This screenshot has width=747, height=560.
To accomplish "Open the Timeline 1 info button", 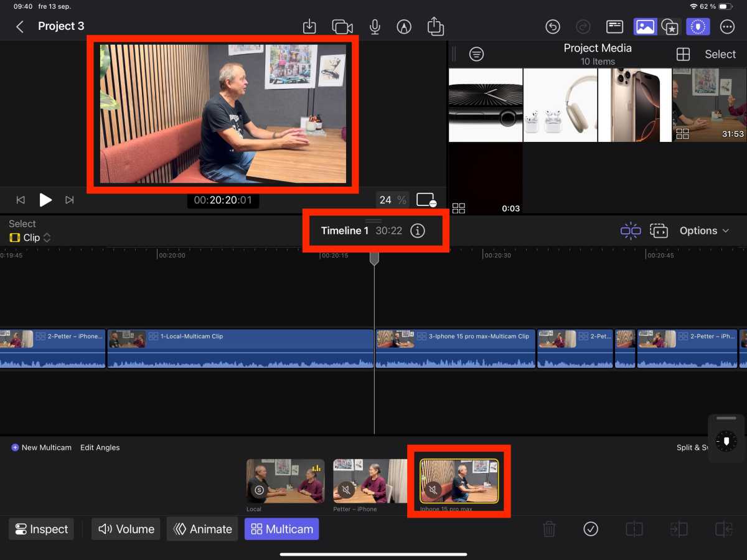I will click(x=418, y=231).
